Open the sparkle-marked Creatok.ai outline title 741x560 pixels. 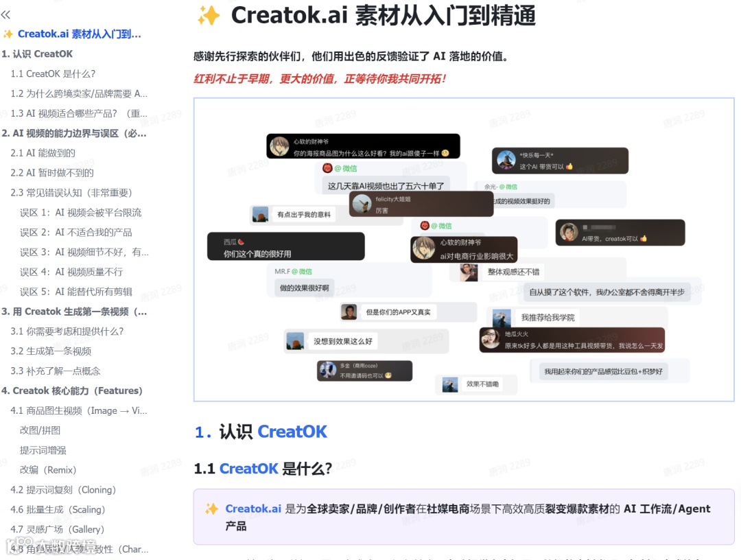point(79,34)
